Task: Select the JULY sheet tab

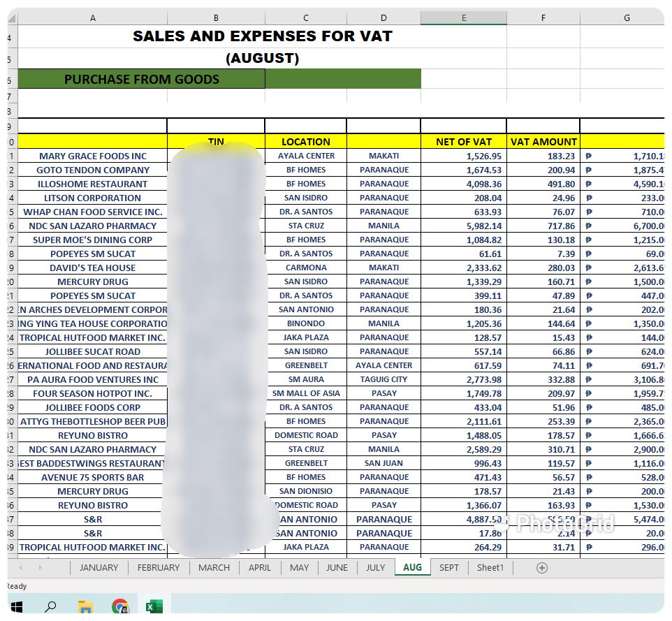Action: [x=375, y=568]
